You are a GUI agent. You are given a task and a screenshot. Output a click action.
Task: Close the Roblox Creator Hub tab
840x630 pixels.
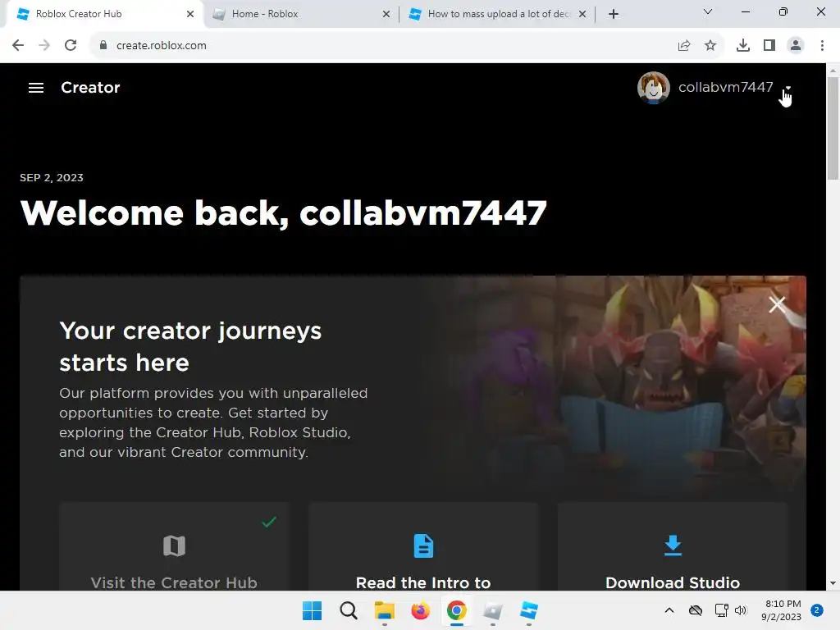tap(190, 14)
